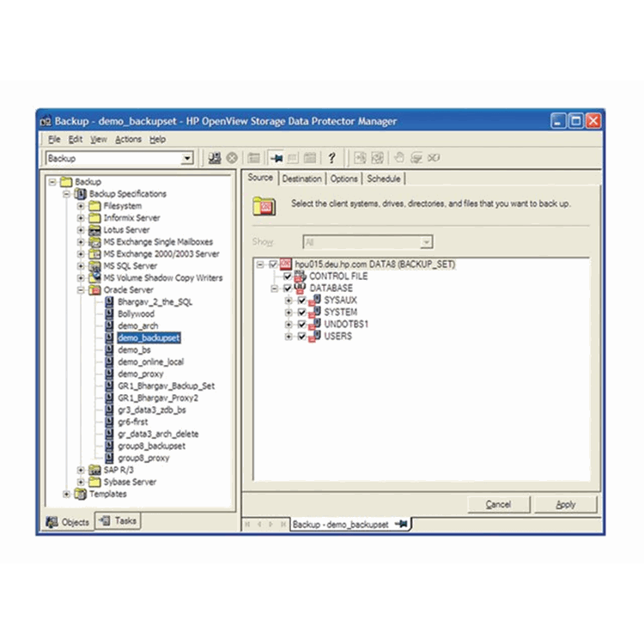Select demo_online_local in the tree
This screenshot has height=644, width=644.
pyautogui.click(x=151, y=361)
